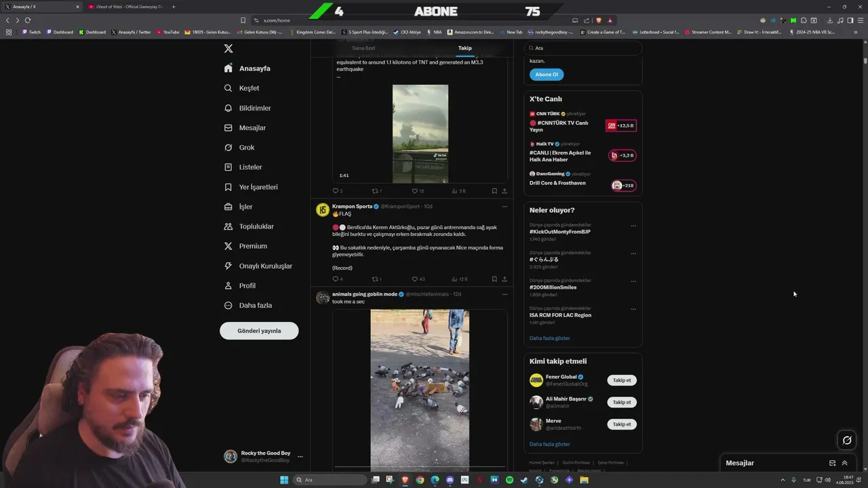
Task: Repost the Krampon Sports post
Action: tap(376, 279)
